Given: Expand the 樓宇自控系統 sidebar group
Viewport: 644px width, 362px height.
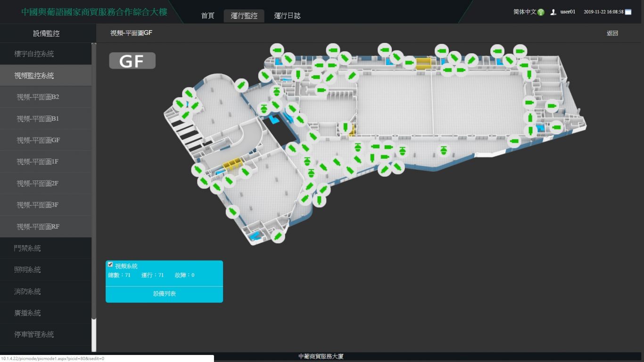Looking at the screenshot, I should point(46,54).
